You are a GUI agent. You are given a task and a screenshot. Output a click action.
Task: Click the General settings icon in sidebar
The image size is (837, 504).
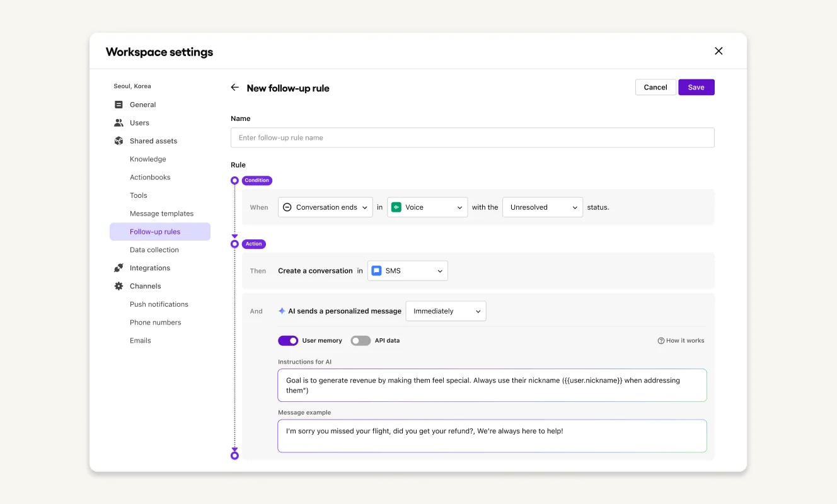tap(118, 105)
